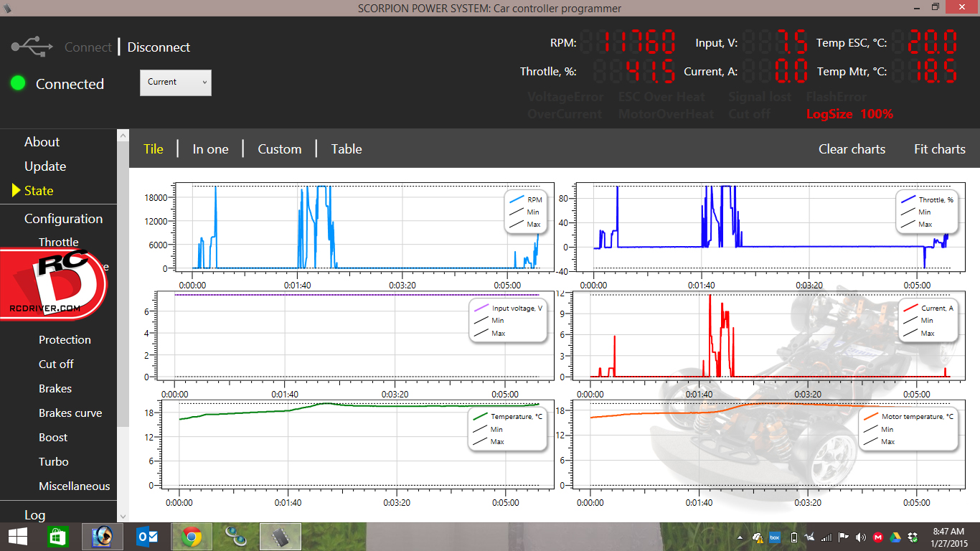Open the Windows Store taskbar icon
Image resolution: width=980 pixels, height=551 pixels.
57,537
